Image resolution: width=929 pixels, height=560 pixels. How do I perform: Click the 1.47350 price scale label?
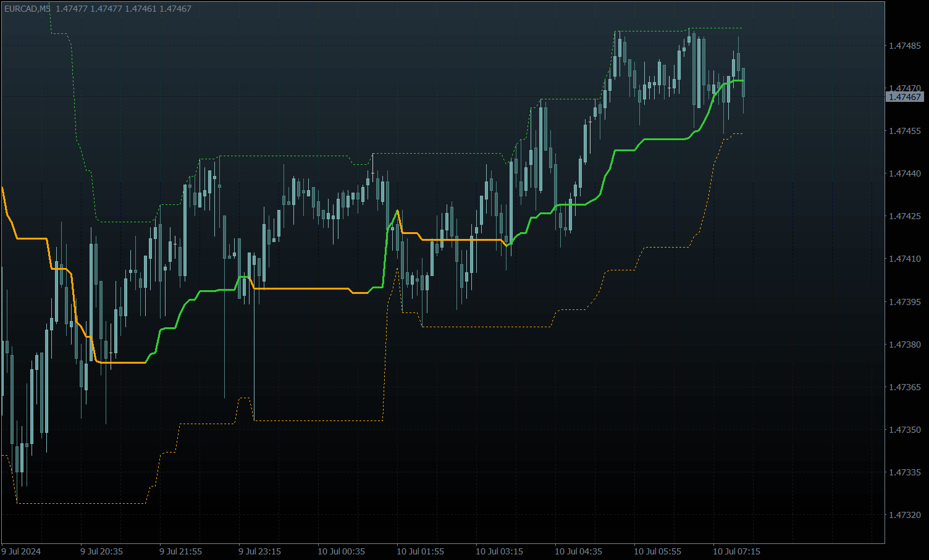(x=904, y=430)
